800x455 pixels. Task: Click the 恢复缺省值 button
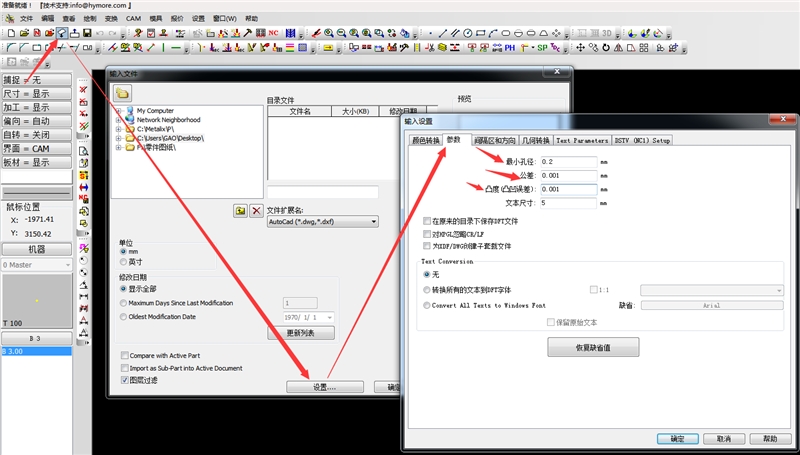pos(593,348)
